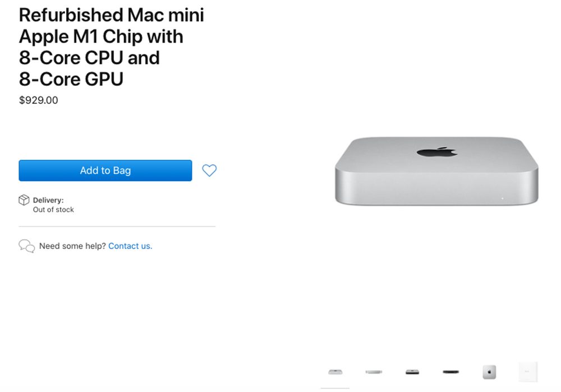The height and width of the screenshot is (392, 561).
Task: Select the rear ports thumbnail
Action: point(411,371)
